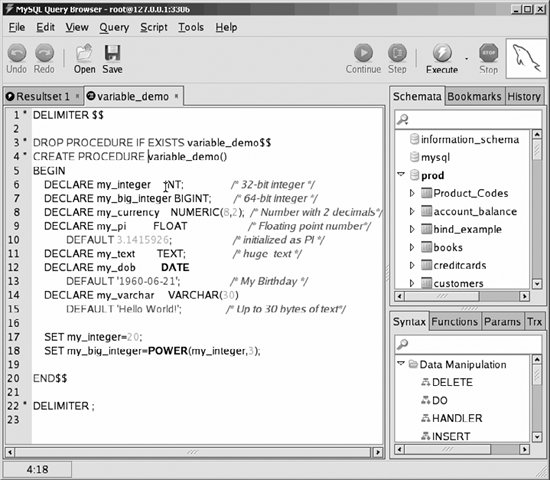Open a script file with Open icon
This screenshot has width=550, height=480.
click(x=84, y=53)
